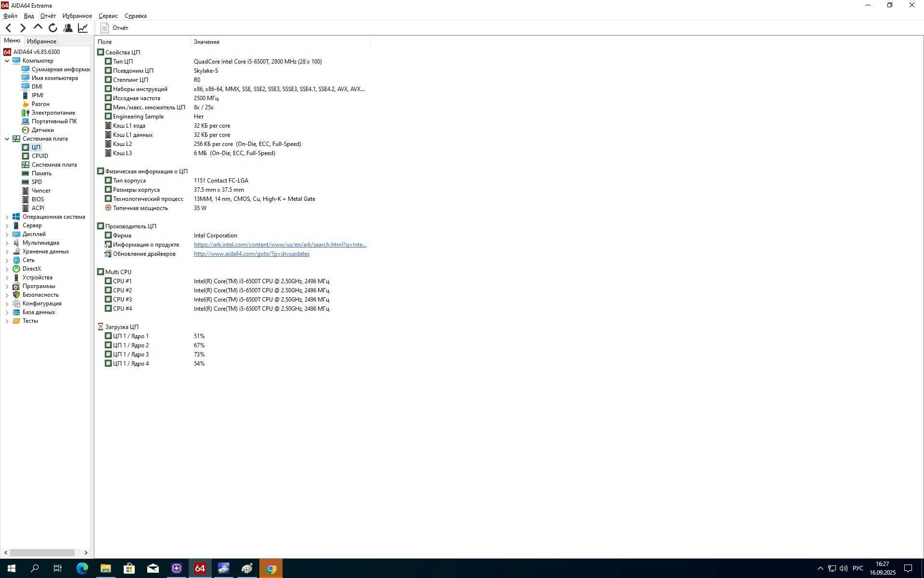Select the IPMI icon item

pos(33,95)
